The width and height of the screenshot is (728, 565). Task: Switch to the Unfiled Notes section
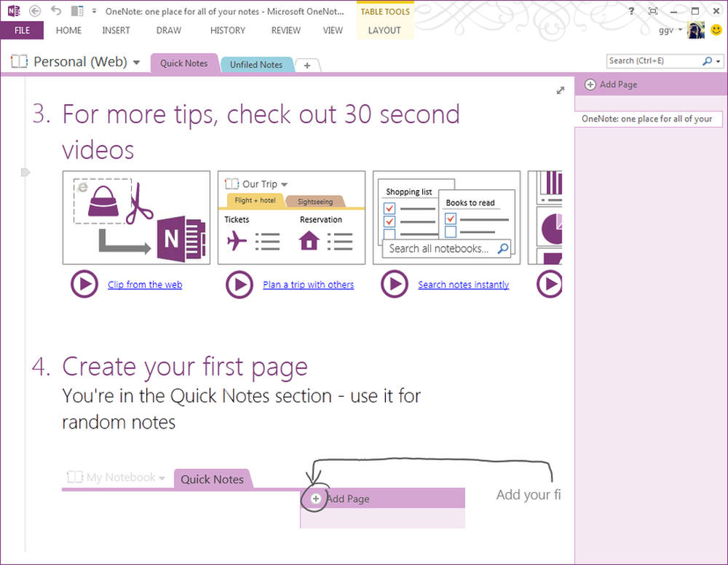coord(256,65)
